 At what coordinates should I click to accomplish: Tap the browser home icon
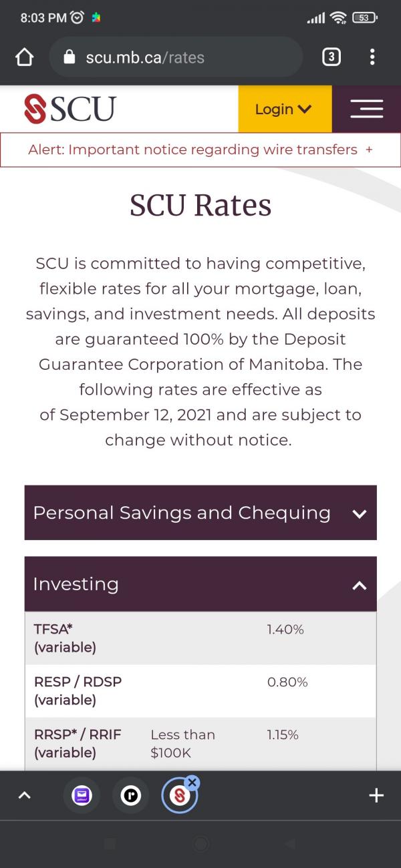[x=24, y=57]
